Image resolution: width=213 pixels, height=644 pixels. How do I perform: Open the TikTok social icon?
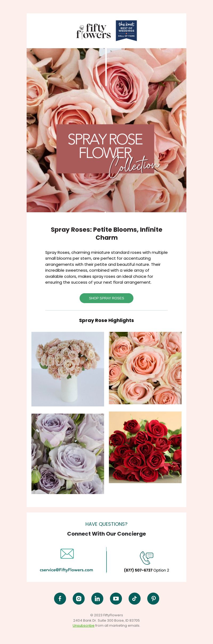point(134,598)
